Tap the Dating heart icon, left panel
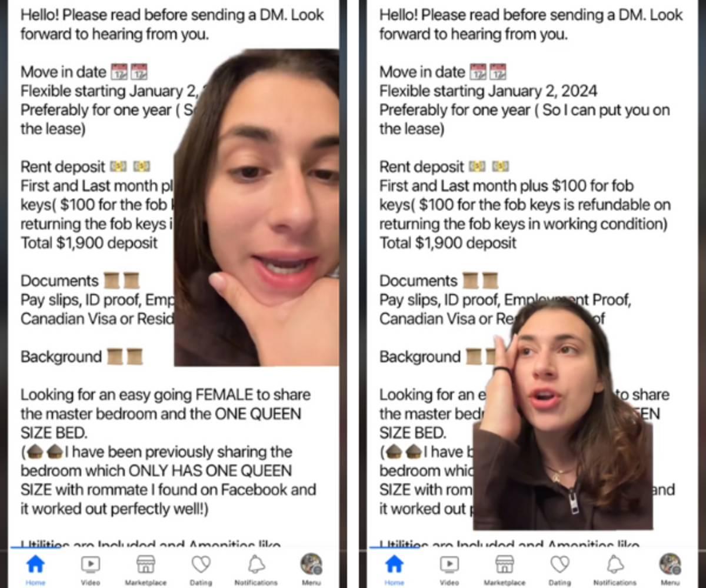The width and height of the screenshot is (706, 588). [201, 565]
